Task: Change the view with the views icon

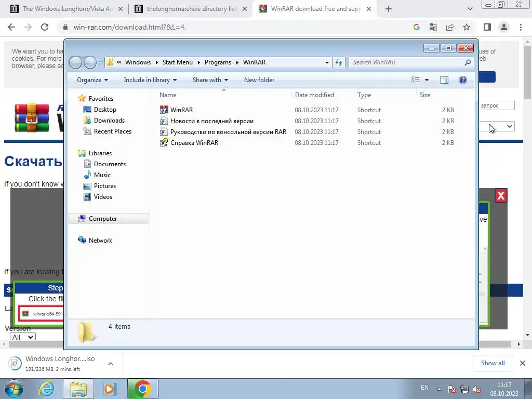Action: click(415, 79)
